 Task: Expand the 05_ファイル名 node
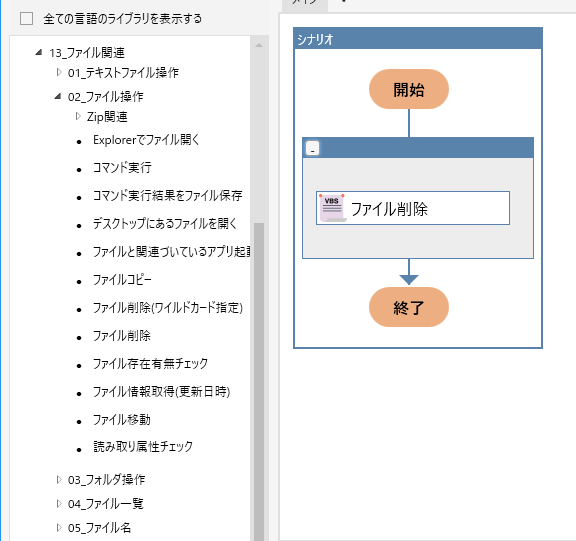coord(59,528)
